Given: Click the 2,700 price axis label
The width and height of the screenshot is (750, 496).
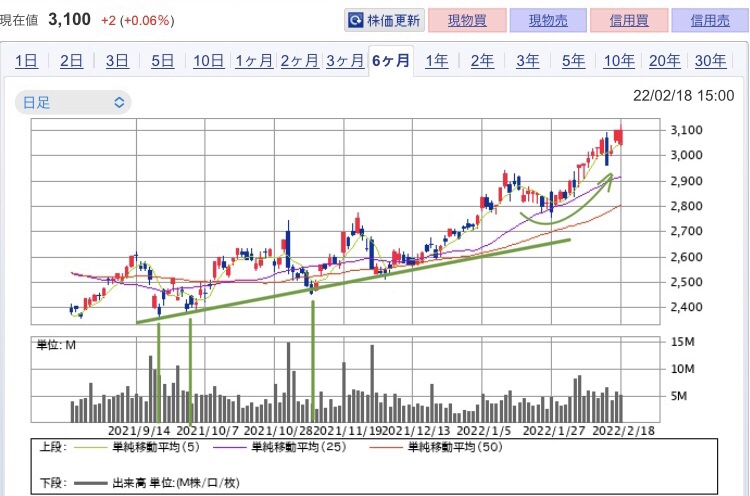Looking at the screenshot, I should 686,231.
